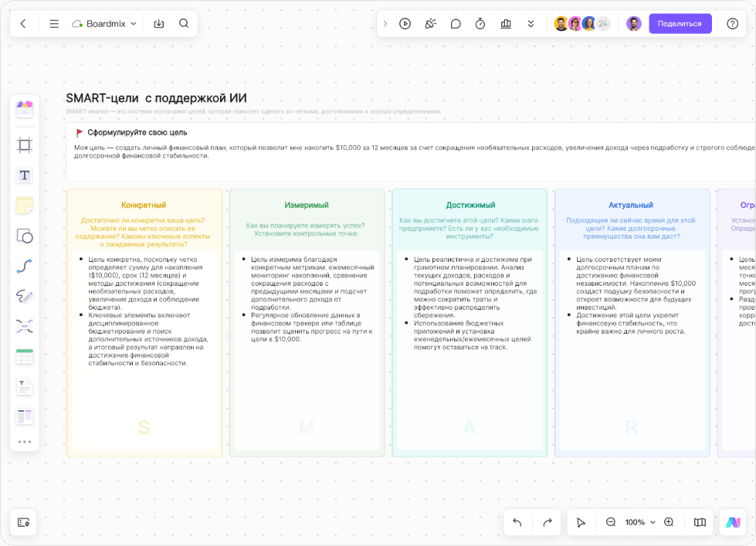
Task: Select the Table tool
Action: [25, 357]
